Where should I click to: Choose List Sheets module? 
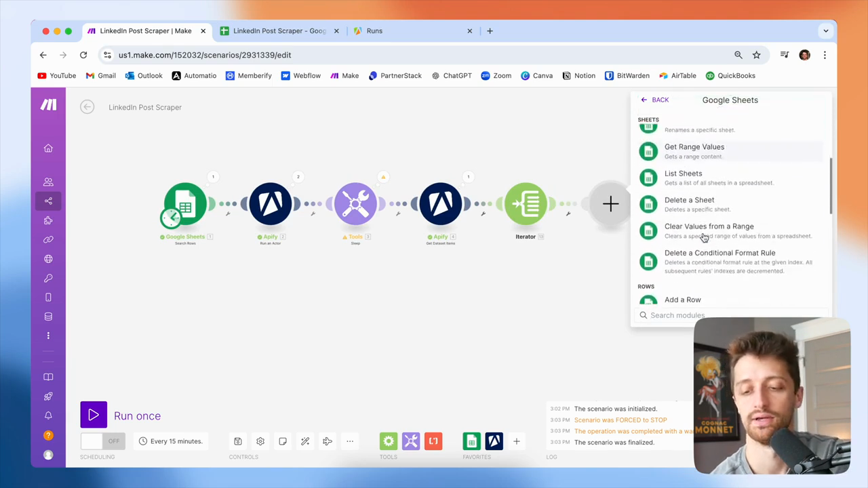730,178
